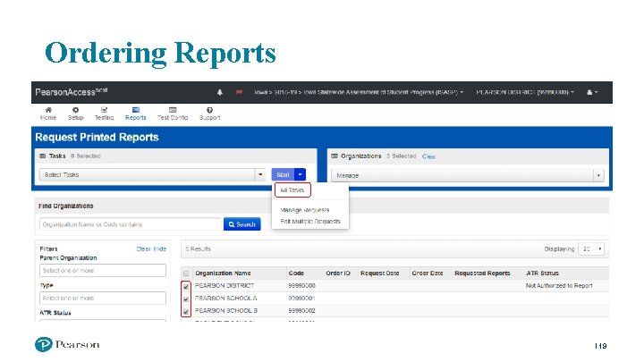Viewport: 644px width, 362px height.
Task: Choose Manage Requests from the menu
Action: click(x=305, y=210)
